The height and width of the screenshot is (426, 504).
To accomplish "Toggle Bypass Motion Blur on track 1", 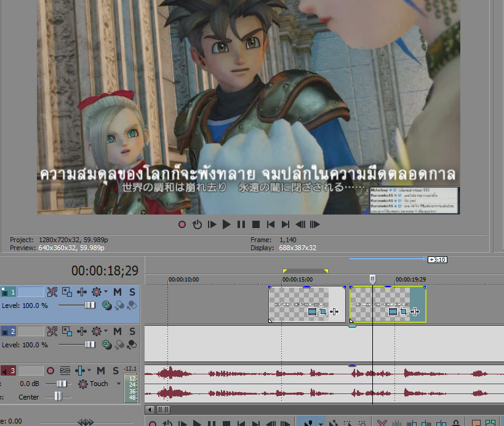I will tap(52, 292).
